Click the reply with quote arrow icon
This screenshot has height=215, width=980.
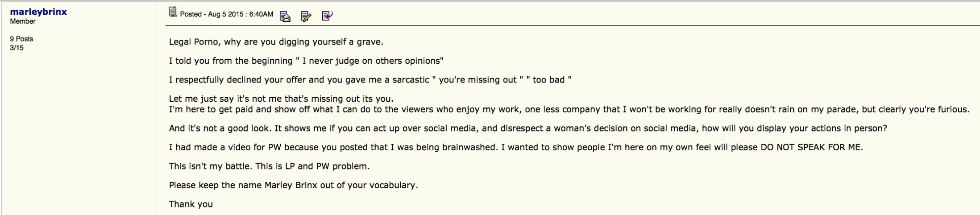[x=327, y=16]
